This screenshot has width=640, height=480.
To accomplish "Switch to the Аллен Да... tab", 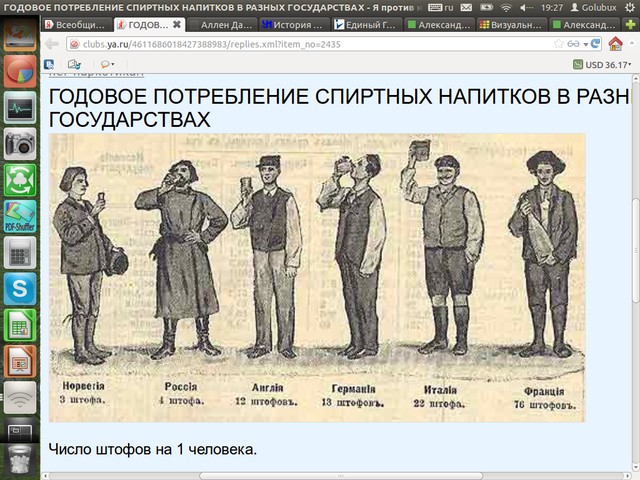I will click(222, 25).
